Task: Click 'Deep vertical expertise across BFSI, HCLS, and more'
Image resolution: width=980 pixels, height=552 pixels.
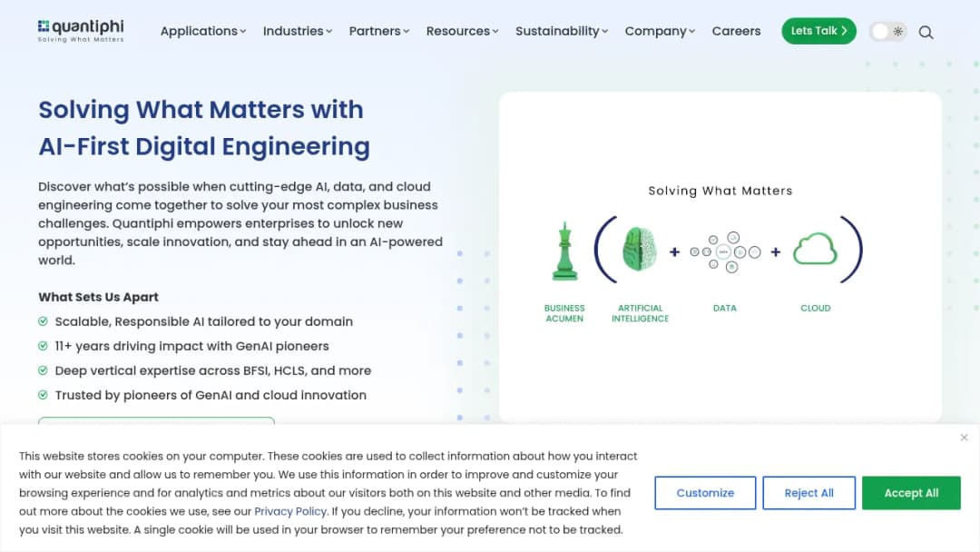Action: (213, 370)
